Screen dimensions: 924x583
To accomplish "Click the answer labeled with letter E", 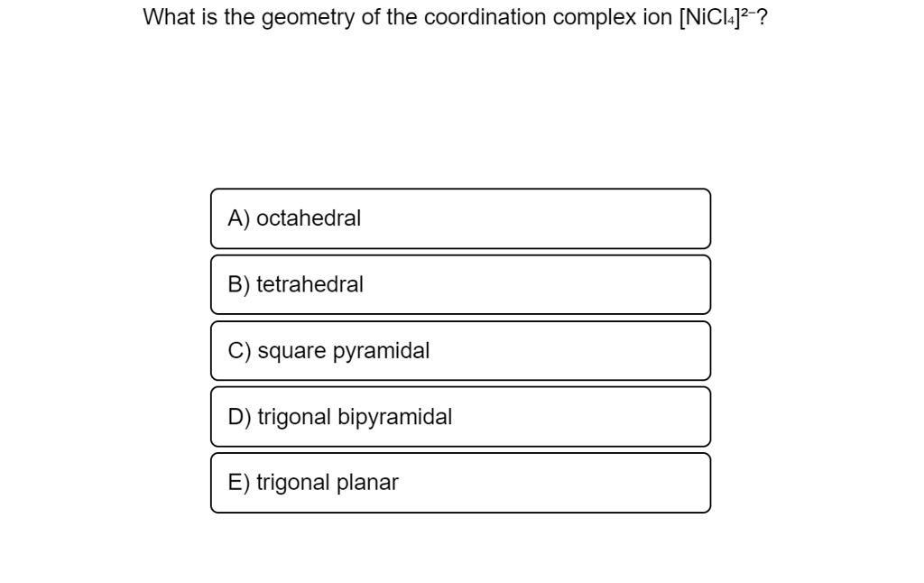I will click(x=460, y=482).
